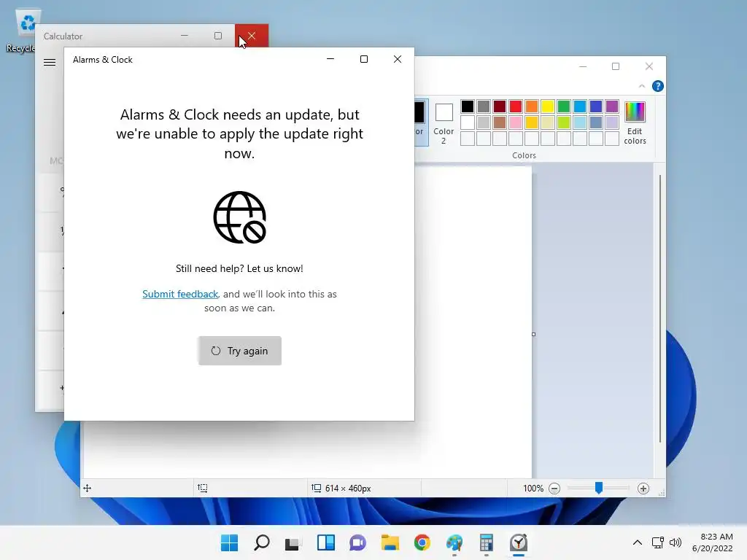
Task: Maximize the Alarms & Clock window
Action: (364, 59)
